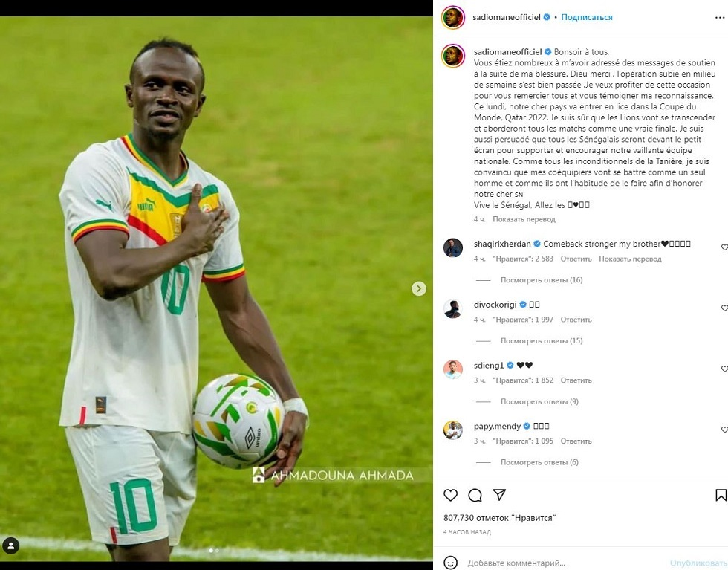Expand the 16 replies under shaqirixherdan's comment
This screenshot has width=728, height=570.
(542, 280)
